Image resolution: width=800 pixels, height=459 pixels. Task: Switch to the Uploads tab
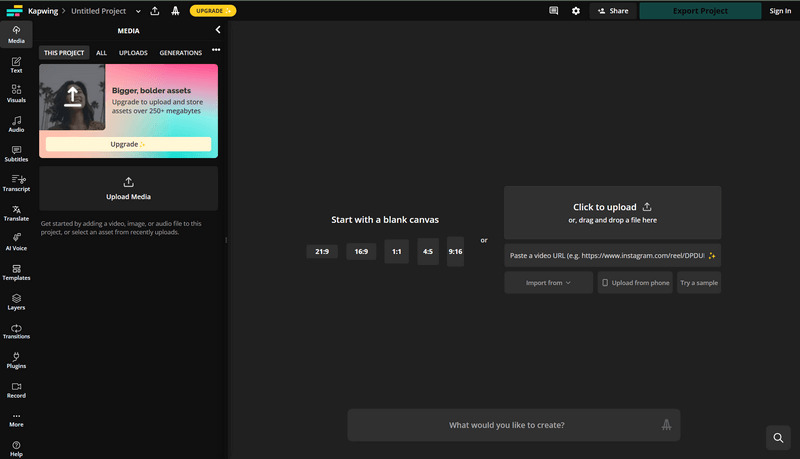tap(133, 53)
